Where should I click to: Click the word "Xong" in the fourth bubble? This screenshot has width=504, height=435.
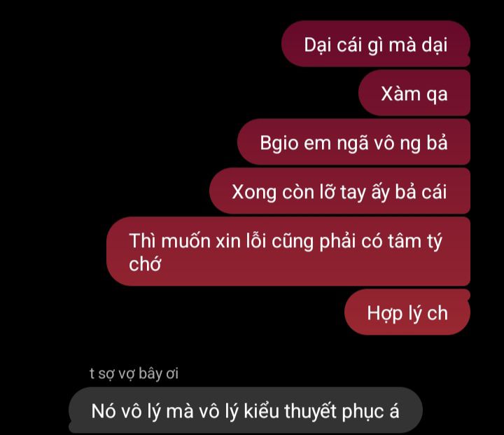pyautogui.click(x=254, y=193)
